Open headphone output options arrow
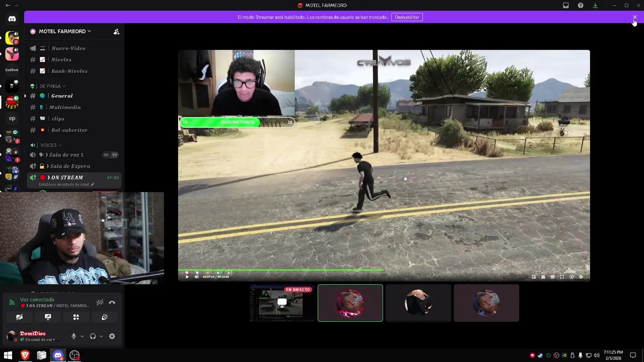Image resolution: width=644 pixels, height=362 pixels. pos(101,336)
